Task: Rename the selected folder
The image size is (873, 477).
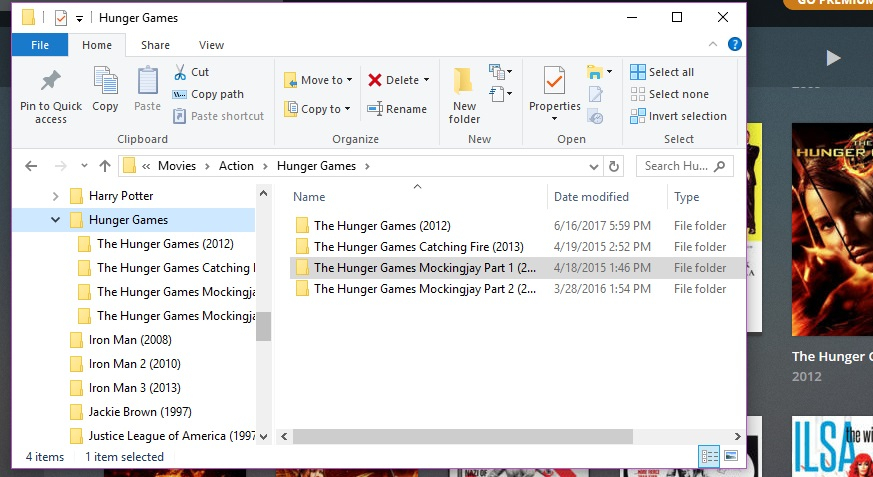Action: click(397, 109)
